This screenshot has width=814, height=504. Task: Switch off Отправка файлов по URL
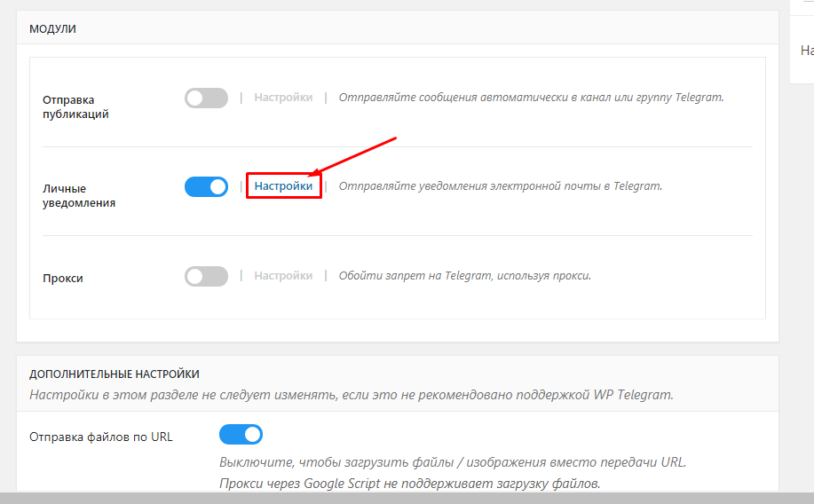[241, 435]
